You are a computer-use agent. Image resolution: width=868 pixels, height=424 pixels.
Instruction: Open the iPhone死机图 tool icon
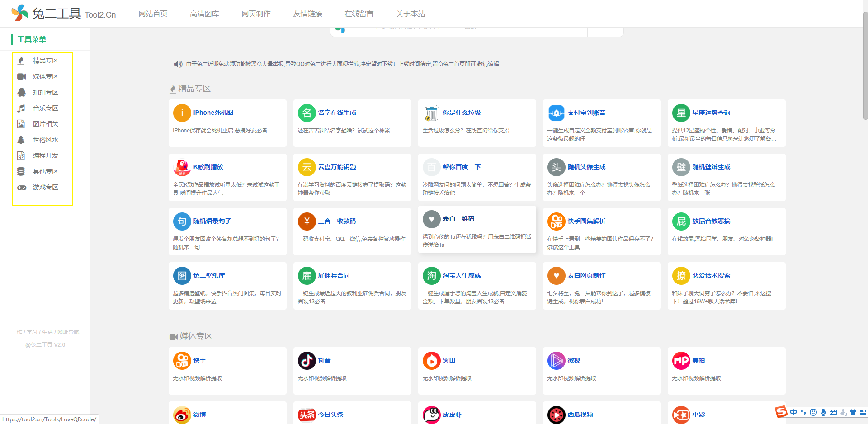[x=182, y=113]
